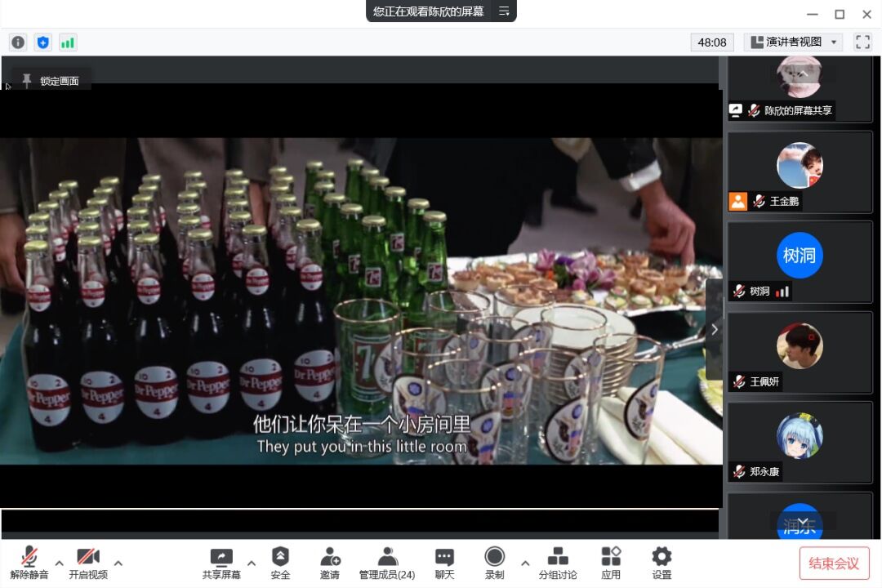This screenshot has width=882, height=588.
Task: Select 王金鹏 participant tile
Action: coord(800,172)
